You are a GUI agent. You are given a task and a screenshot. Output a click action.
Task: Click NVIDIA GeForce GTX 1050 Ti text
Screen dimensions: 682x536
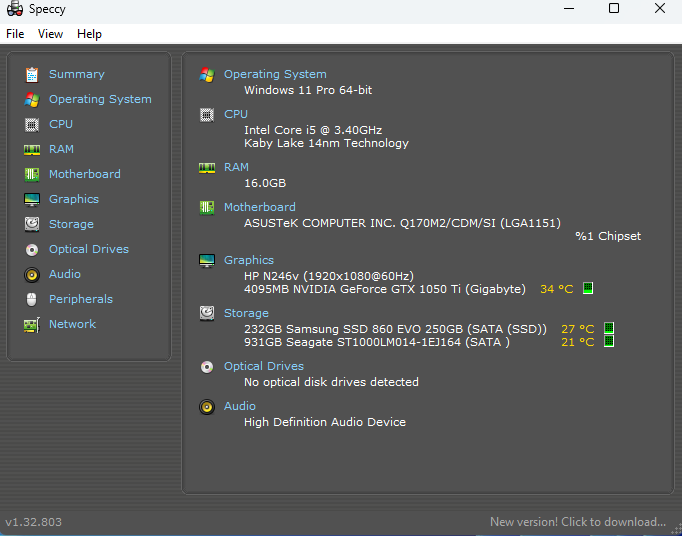click(384, 289)
